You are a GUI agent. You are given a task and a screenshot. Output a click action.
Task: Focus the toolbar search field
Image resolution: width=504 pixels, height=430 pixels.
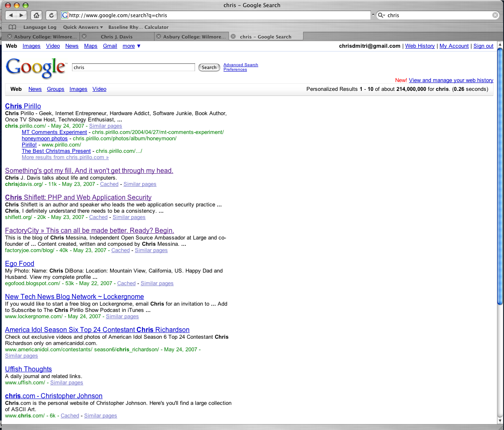click(438, 15)
